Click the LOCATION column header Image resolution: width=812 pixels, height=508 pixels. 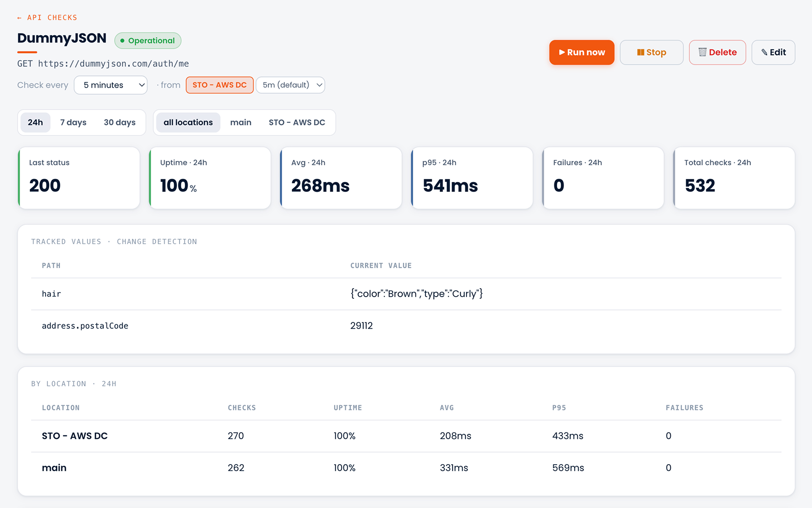tap(60, 408)
